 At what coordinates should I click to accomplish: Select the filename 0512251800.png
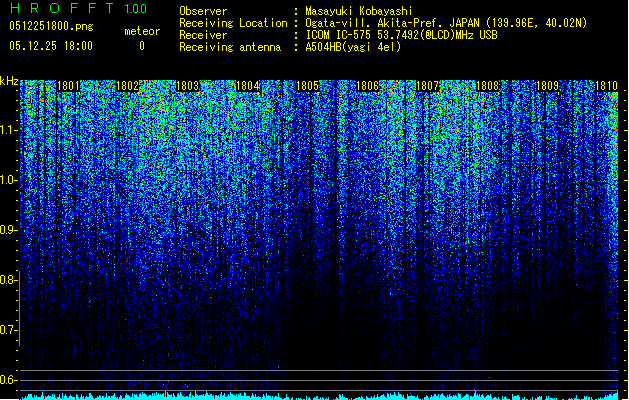pos(51,26)
